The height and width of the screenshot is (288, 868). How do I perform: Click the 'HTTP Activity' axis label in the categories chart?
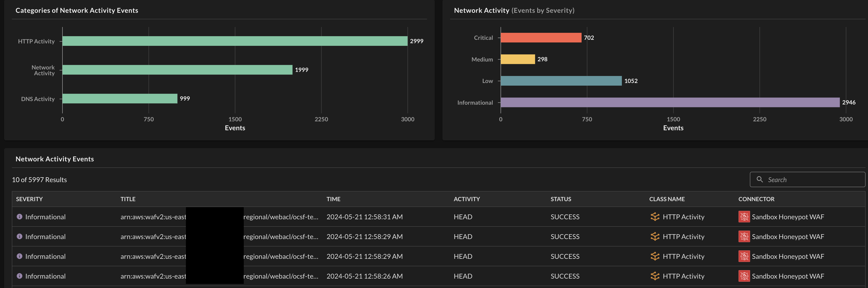pyautogui.click(x=36, y=41)
